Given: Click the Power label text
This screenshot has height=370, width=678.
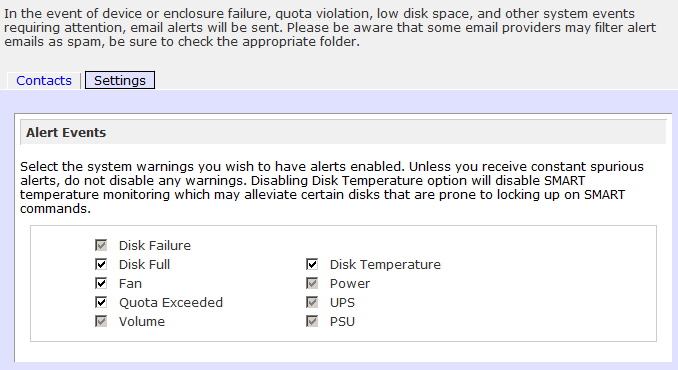Looking at the screenshot, I should [350, 284].
